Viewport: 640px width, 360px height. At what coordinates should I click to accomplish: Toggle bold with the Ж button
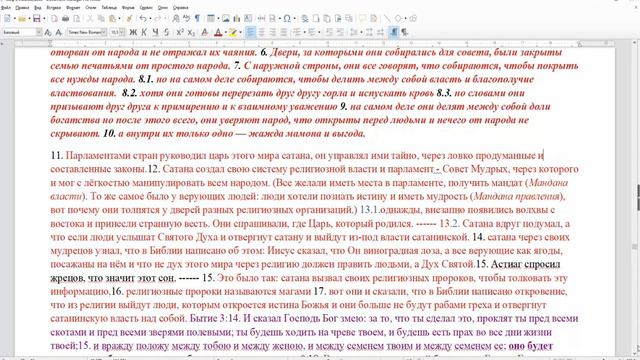pos(133,32)
